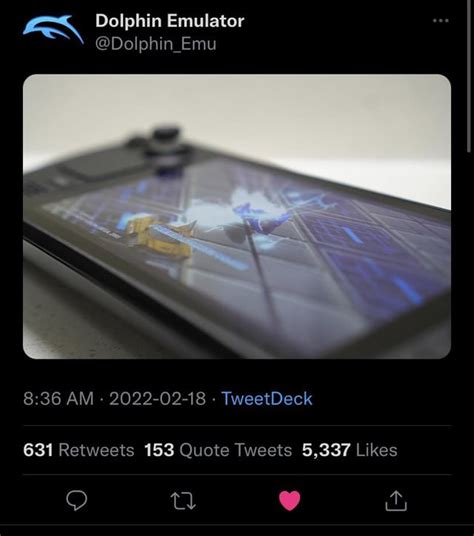The width and height of the screenshot is (474, 536).
Task: View the 153 Quote Tweets list
Action: coord(218,450)
